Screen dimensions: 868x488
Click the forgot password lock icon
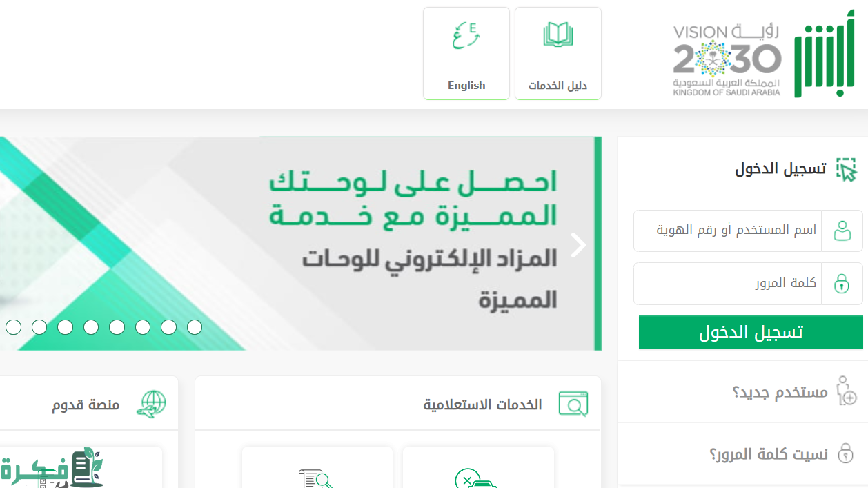pyautogui.click(x=845, y=453)
